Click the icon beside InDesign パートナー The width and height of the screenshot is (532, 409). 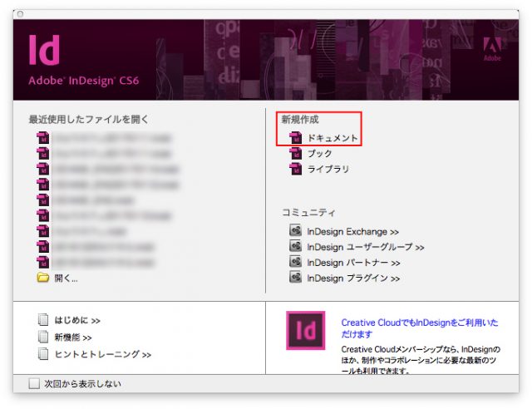pos(294,262)
